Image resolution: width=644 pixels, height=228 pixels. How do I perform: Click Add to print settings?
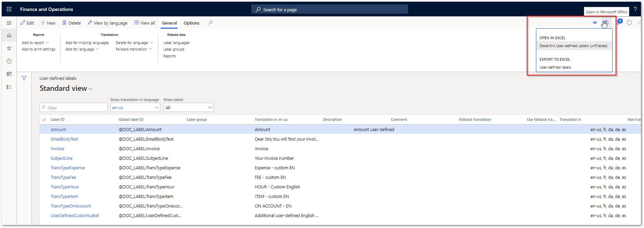(39, 49)
